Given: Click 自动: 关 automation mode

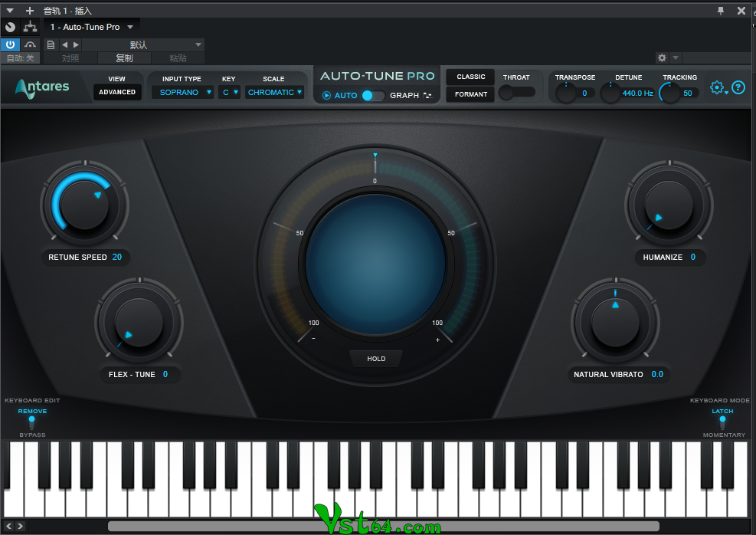Looking at the screenshot, I should coord(20,58).
